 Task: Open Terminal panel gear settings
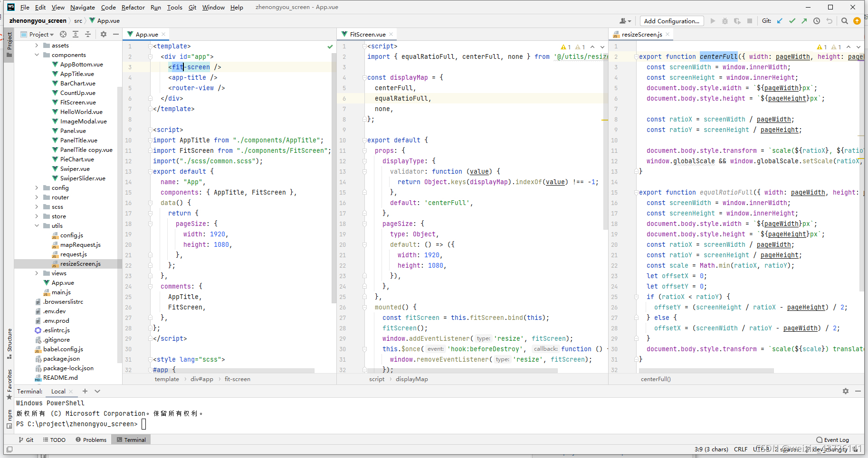846,391
